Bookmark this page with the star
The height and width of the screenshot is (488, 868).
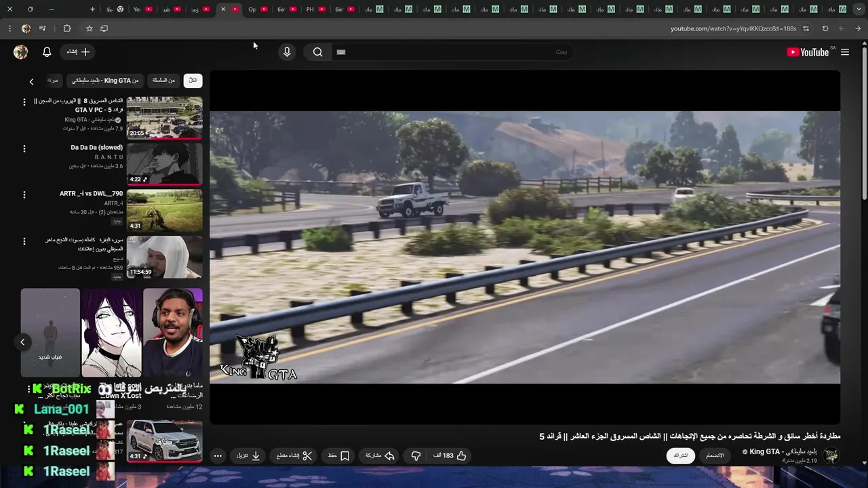[89, 28]
